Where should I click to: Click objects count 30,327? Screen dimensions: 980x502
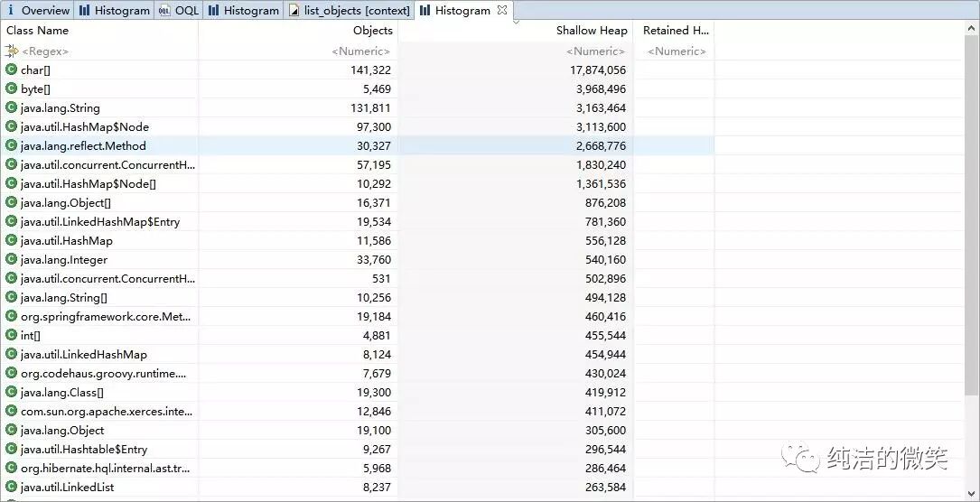pos(374,145)
